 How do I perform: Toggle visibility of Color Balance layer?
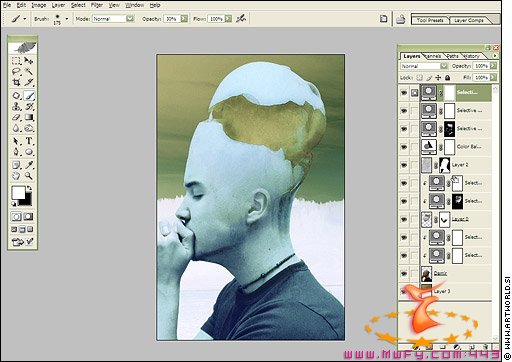(x=404, y=147)
